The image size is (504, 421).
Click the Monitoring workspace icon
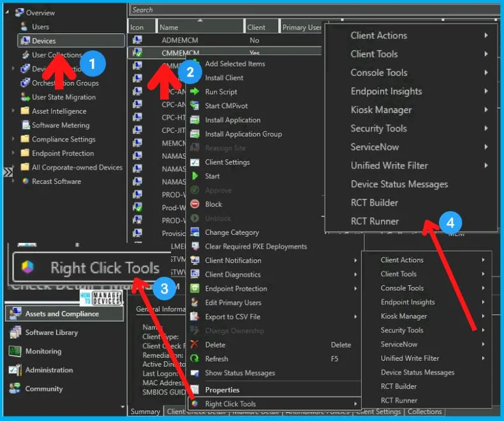15,351
